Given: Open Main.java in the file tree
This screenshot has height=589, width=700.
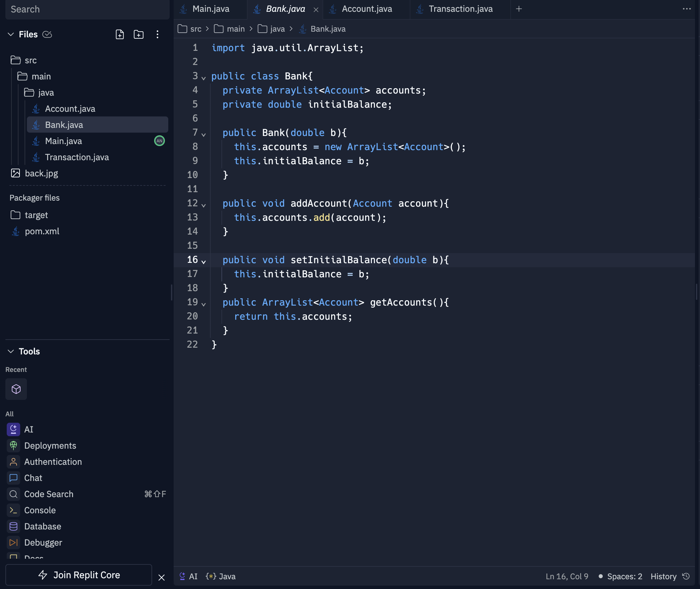Looking at the screenshot, I should click(x=63, y=141).
